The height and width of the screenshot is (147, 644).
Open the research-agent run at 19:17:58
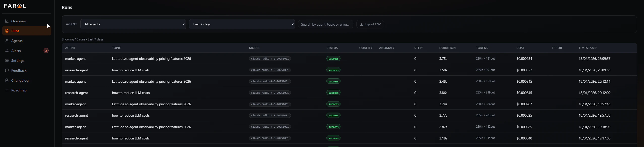[x=349, y=138]
